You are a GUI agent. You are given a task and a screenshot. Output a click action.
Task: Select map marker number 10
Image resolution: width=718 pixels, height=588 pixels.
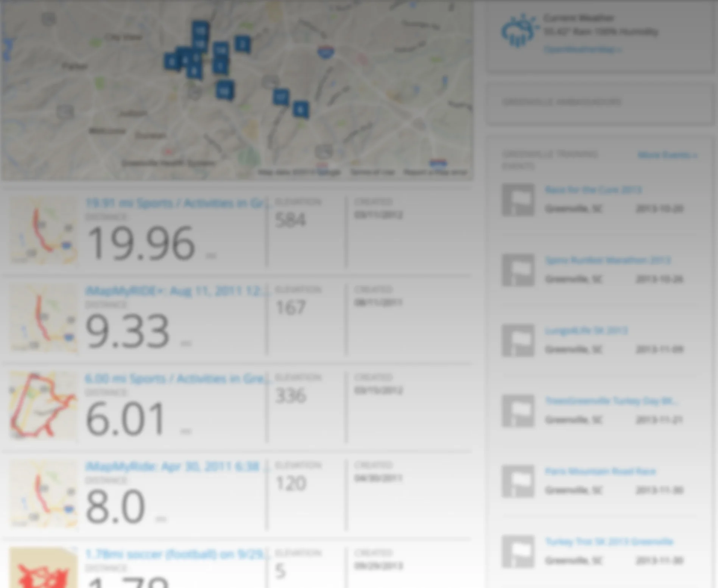[225, 90]
